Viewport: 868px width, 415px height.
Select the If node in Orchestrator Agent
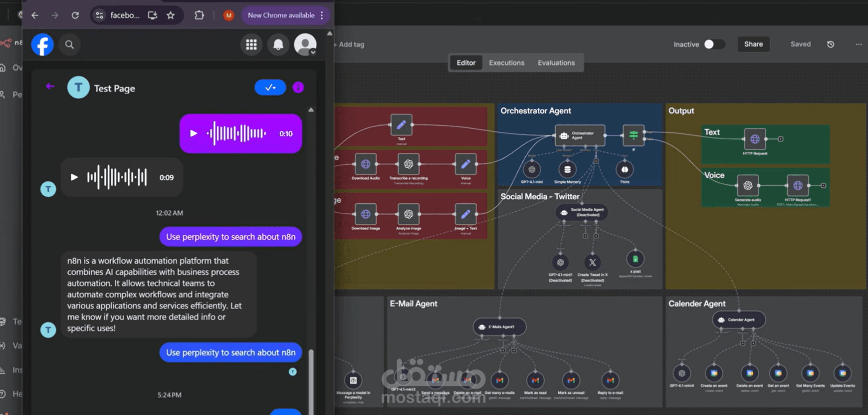pyautogui.click(x=634, y=135)
